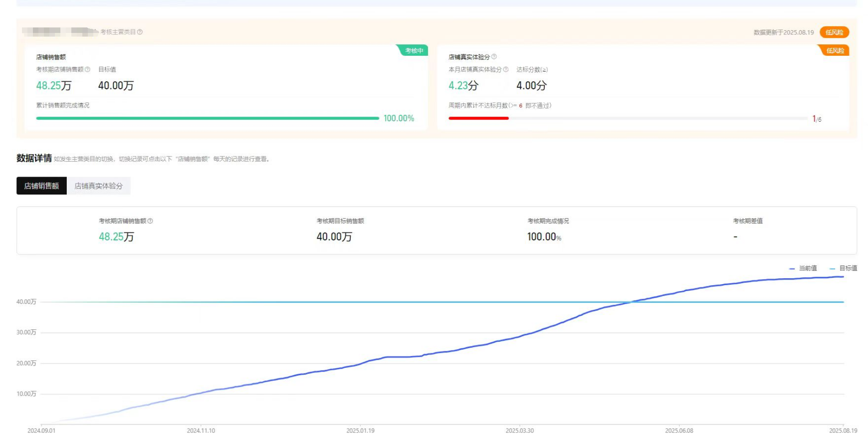Click the 2025.01.19 date on chart axis
Image resolution: width=868 pixels, height=442 pixels.
(x=360, y=431)
